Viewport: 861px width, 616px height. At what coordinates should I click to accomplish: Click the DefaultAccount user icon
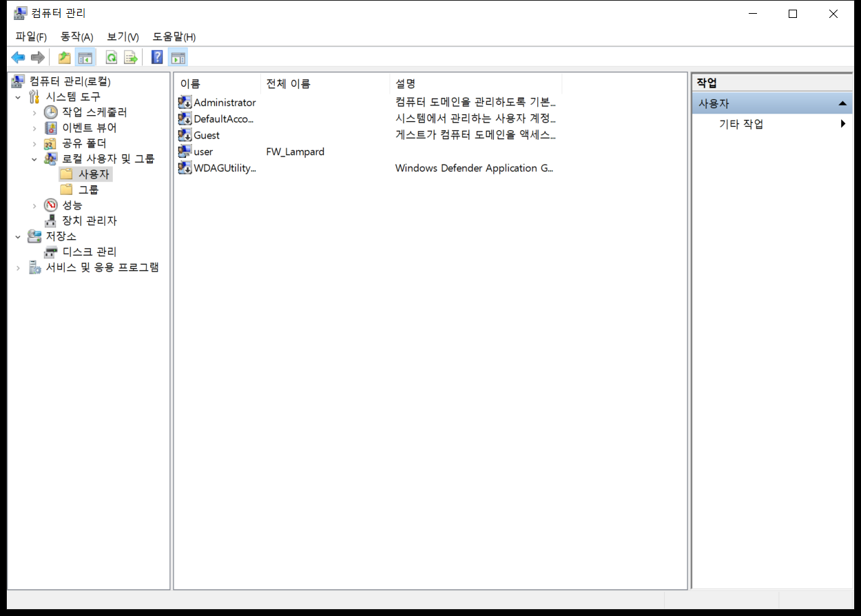point(185,119)
